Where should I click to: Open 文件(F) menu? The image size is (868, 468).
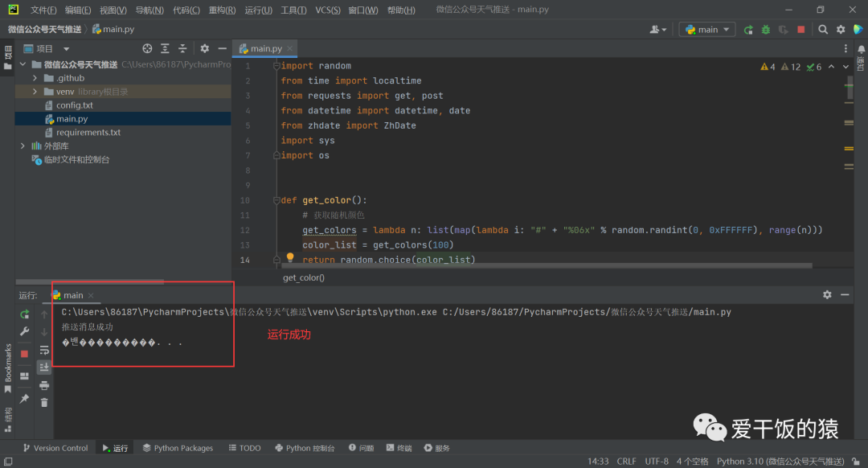click(x=43, y=10)
